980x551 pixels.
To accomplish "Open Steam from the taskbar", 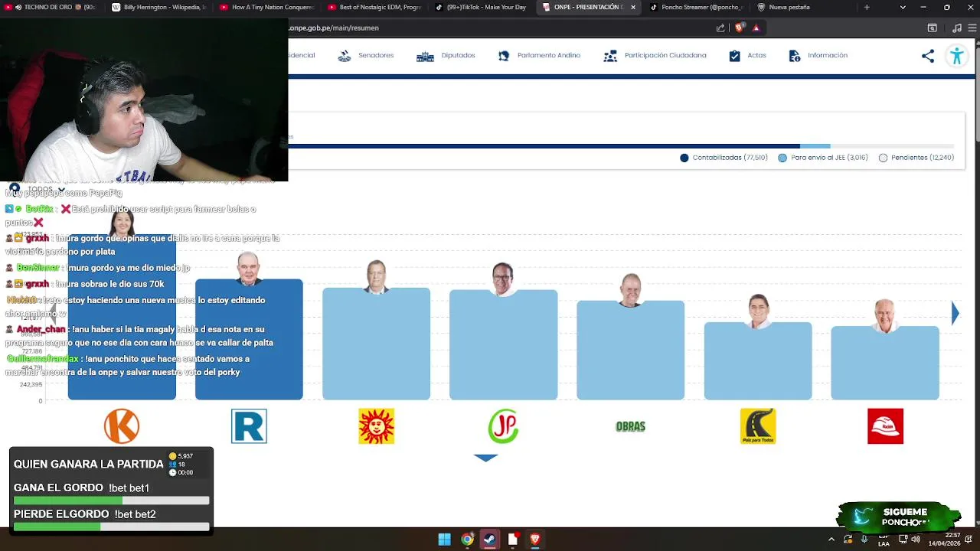I will 490,540.
